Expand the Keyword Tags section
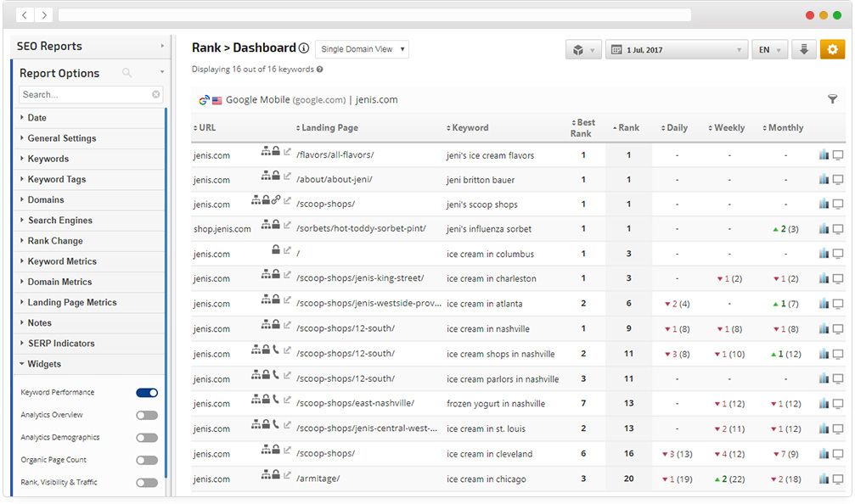Image resolution: width=855 pixels, height=504 pixels. pyautogui.click(x=57, y=179)
